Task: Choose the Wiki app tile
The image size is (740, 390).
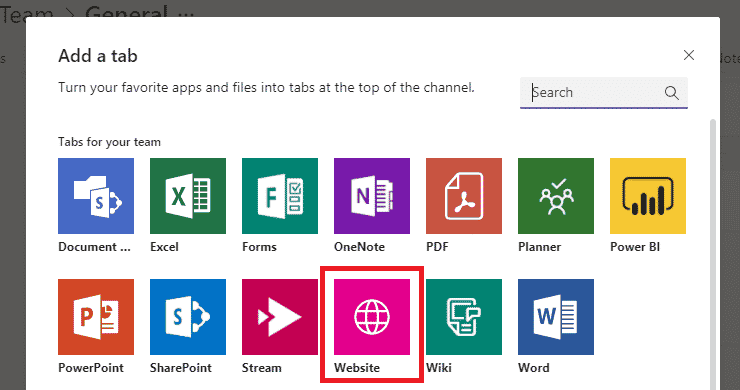Action: 464,317
